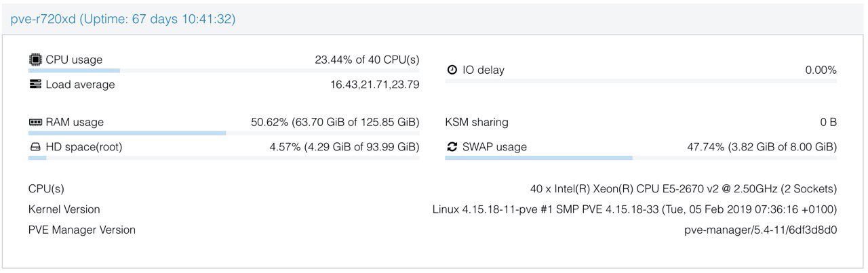
Task: Click the PVE Manager Version label
Action: pyautogui.click(x=82, y=230)
